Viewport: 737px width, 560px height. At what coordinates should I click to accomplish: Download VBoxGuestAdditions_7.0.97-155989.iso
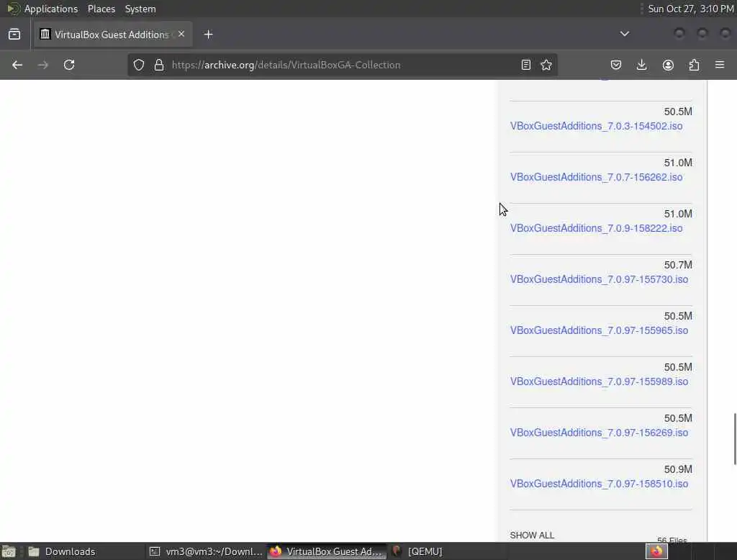[x=599, y=381]
